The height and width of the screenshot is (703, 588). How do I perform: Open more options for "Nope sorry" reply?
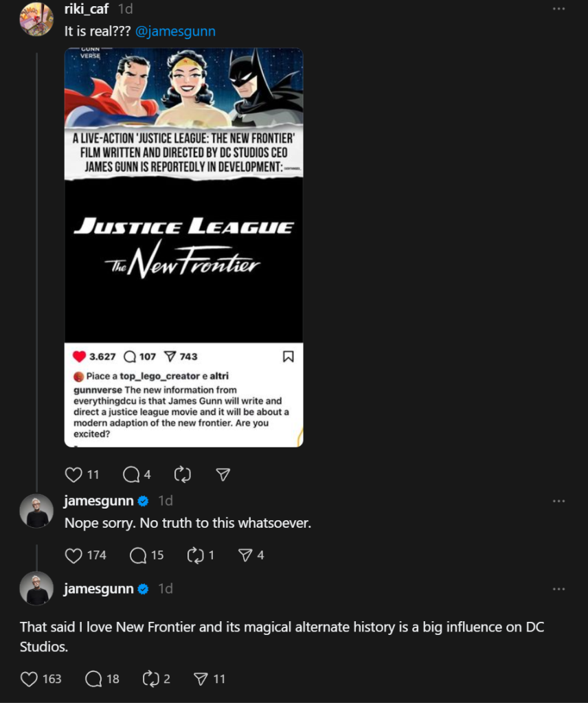tap(559, 501)
